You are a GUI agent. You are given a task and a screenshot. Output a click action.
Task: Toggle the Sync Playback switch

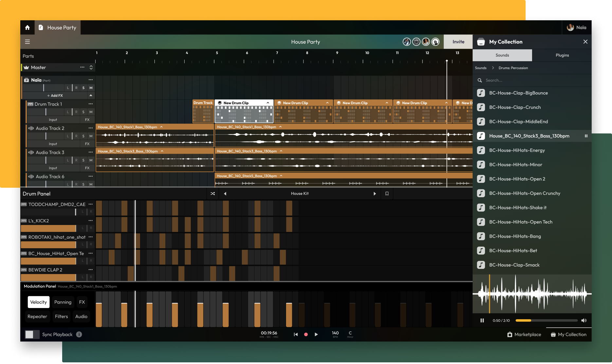(x=32, y=334)
